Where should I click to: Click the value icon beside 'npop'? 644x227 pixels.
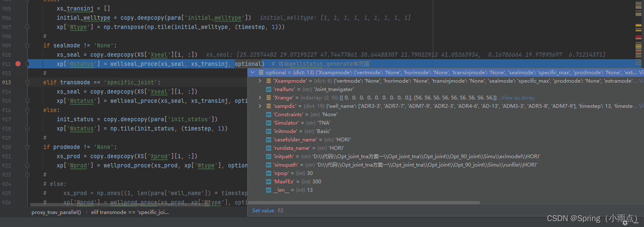[x=269, y=173]
